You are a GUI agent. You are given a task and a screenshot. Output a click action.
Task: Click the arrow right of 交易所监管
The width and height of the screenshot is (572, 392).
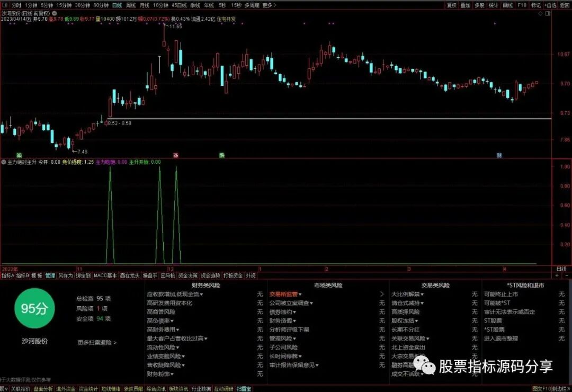[x=382, y=294]
